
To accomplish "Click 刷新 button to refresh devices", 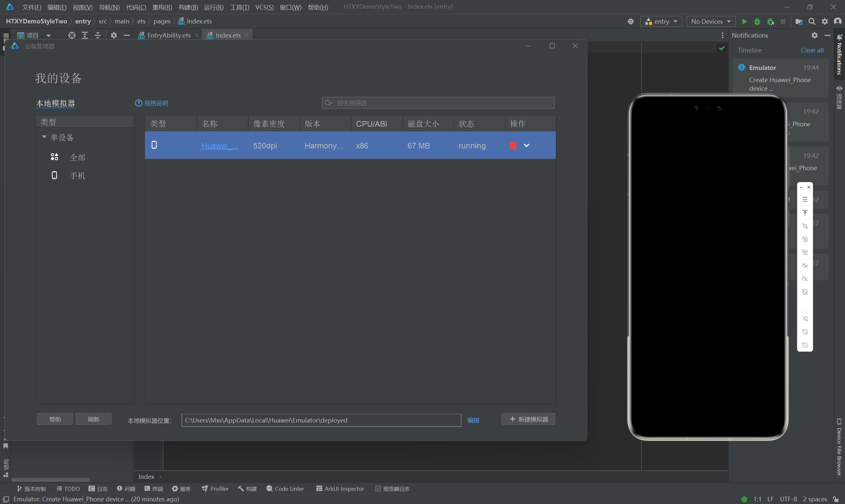I will click(93, 419).
